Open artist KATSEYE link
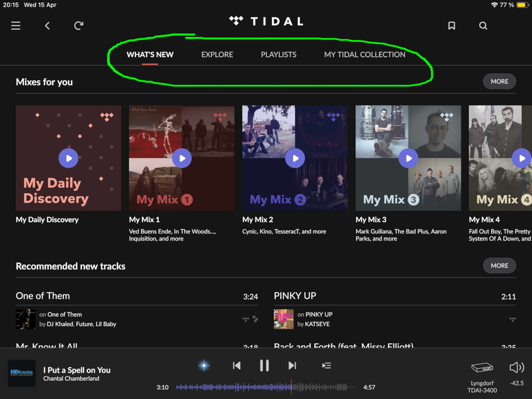Viewport: 532px width, 399px height. point(317,324)
